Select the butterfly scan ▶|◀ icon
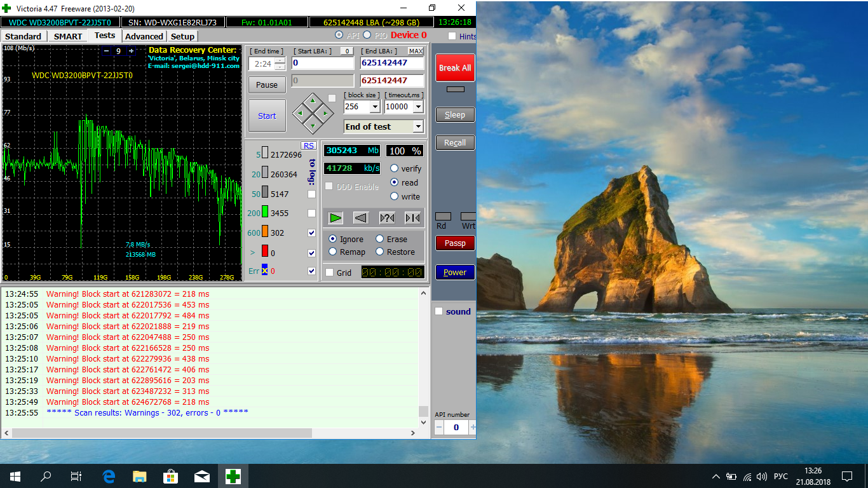 [x=412, y=218]
